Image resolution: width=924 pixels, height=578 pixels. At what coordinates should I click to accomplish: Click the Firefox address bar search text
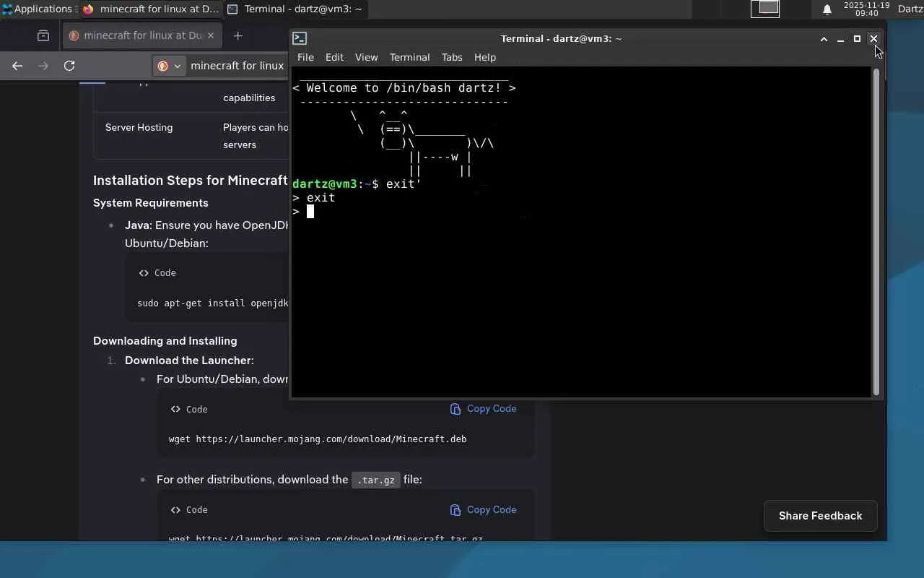(x=237, y=66)
